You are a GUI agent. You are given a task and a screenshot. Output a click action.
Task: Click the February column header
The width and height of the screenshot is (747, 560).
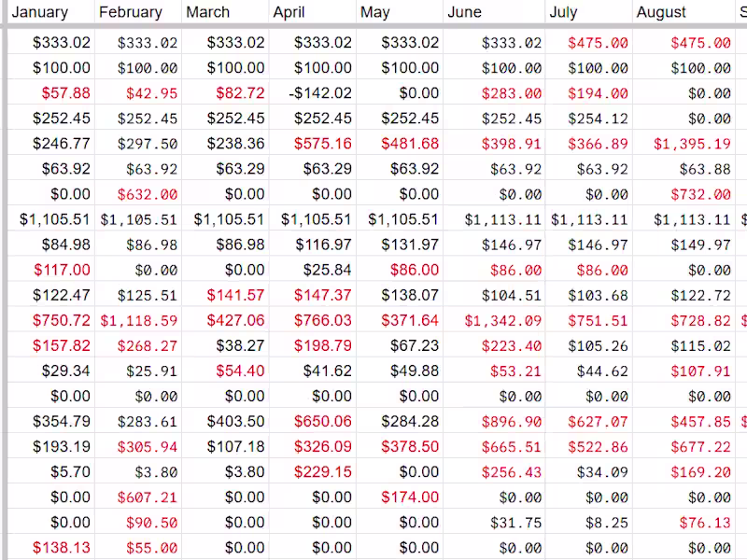(x=136, y=12)
